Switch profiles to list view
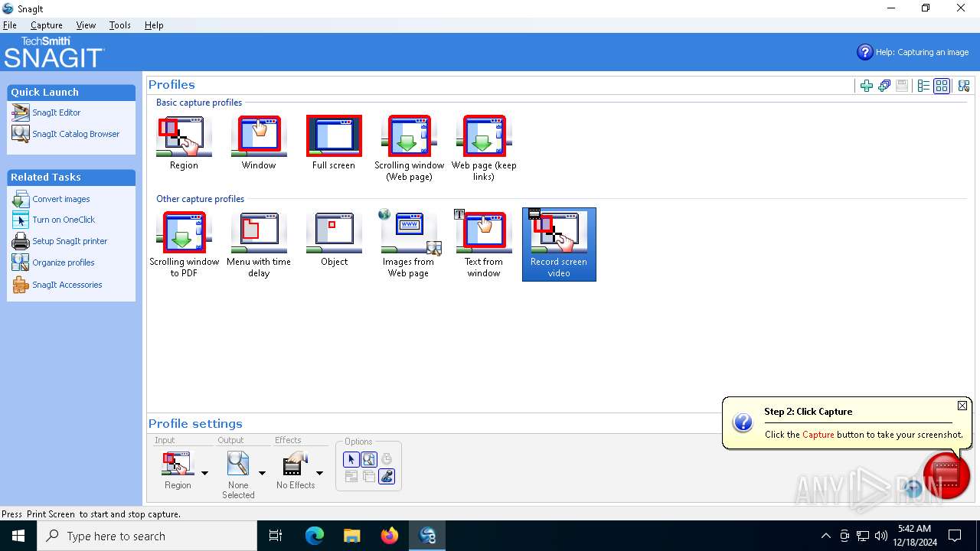Screen dimensions: 980x551 (x=923, y=86)
